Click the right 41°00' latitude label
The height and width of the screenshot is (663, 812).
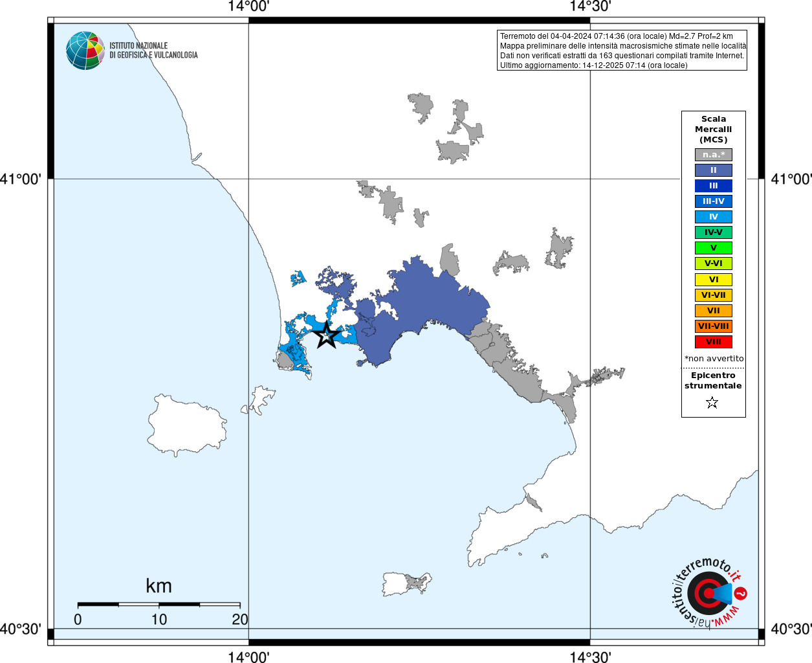(x=791, y=179)
